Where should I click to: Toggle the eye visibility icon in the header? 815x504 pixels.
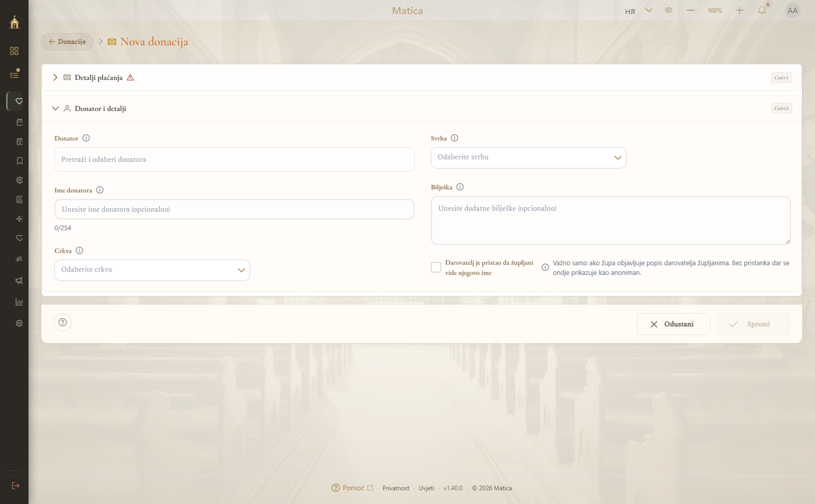[669, 10]
